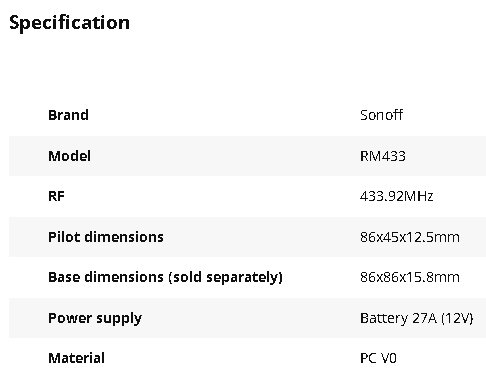
Task: Click the 86x86x15.8mm value
Action: click(x=410, y=277)
